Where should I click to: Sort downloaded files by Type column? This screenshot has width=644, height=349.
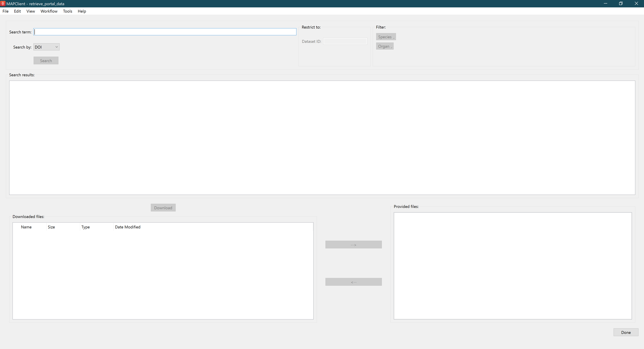[x=97, y=227]
